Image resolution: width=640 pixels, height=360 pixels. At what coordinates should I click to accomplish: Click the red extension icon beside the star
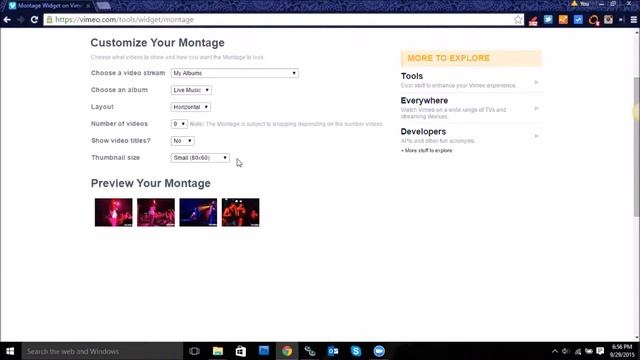point(533,20)
